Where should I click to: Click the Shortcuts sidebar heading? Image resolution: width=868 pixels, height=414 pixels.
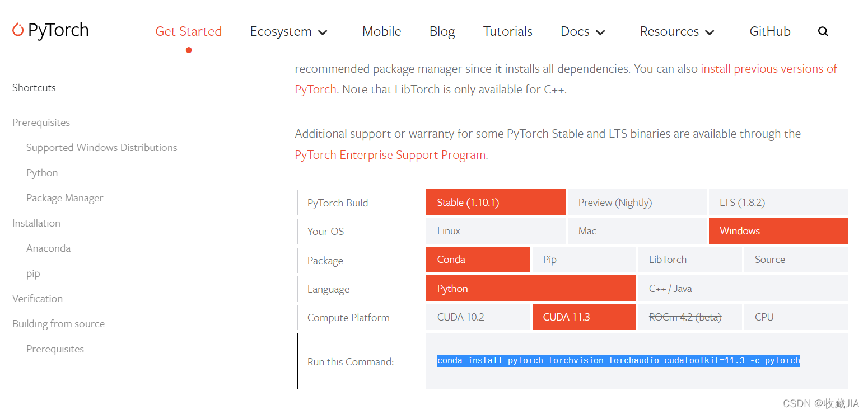pyautogui.click(x=34, y=88)
